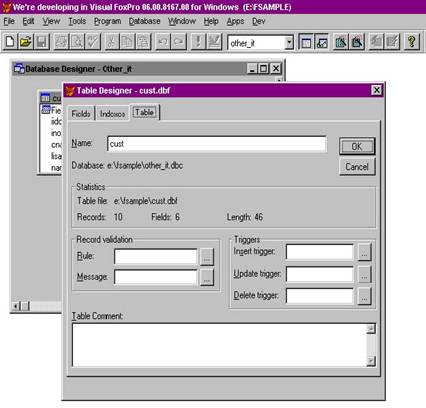Viewport: 426px width, 408px height.
Task: Switch to the Fields tab
Action: click(81, 114)
